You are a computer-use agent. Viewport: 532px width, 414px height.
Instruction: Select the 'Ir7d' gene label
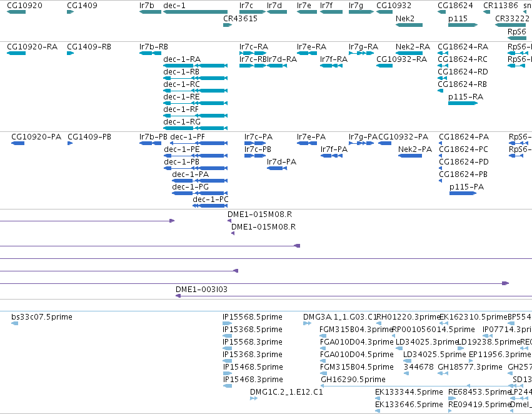click(x=274, y=6)
